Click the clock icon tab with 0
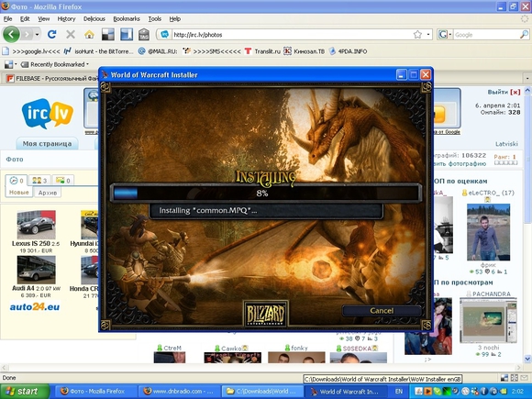This screenshot has height=399, width=532. click(x=17, y=180)
